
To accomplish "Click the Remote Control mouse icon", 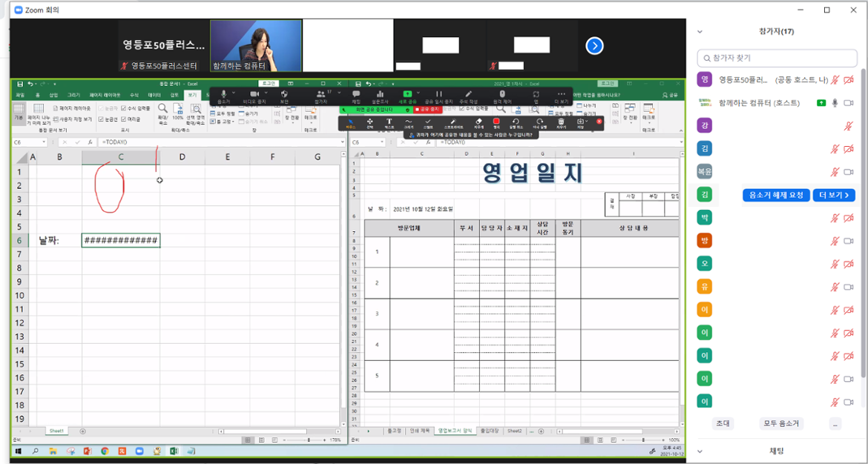I will 502,95.
